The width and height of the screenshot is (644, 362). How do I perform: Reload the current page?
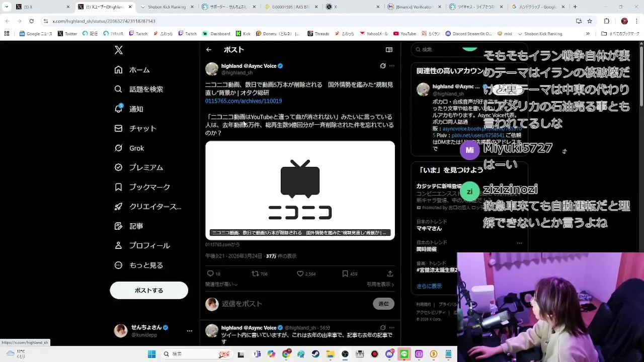[x=31, y=21]
